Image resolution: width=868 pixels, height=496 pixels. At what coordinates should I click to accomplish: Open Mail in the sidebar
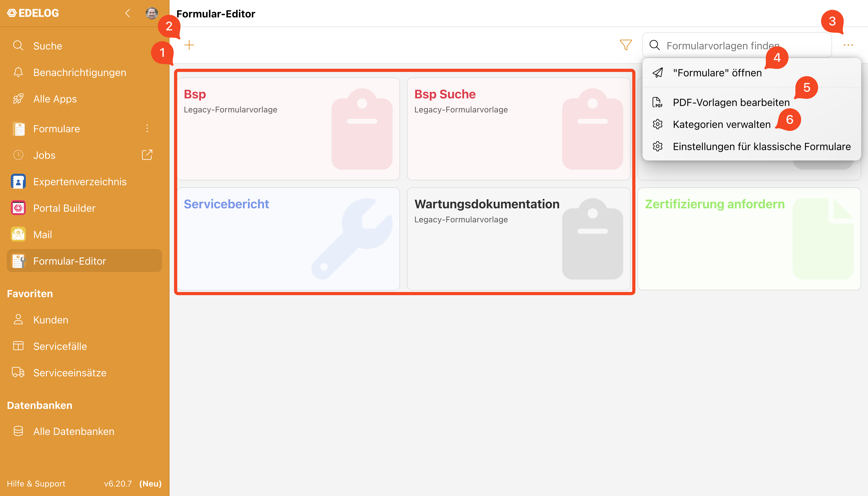[84, 234]
